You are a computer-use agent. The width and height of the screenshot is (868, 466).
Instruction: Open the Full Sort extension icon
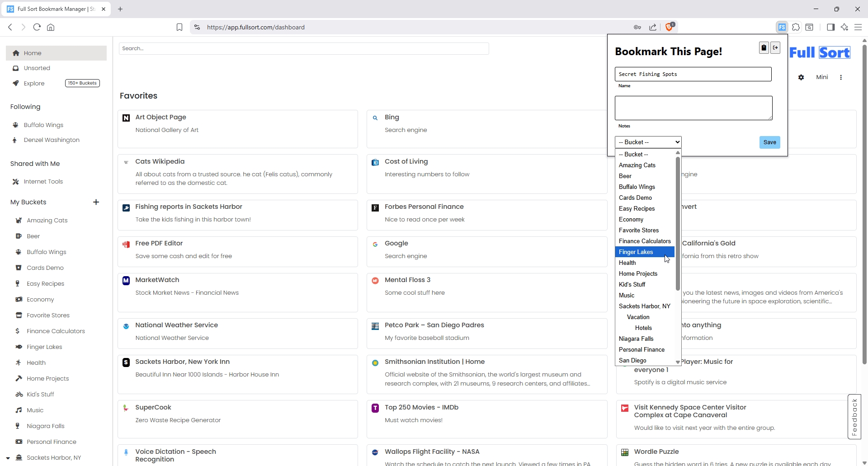pyautogui.click(x=782, y=27)
